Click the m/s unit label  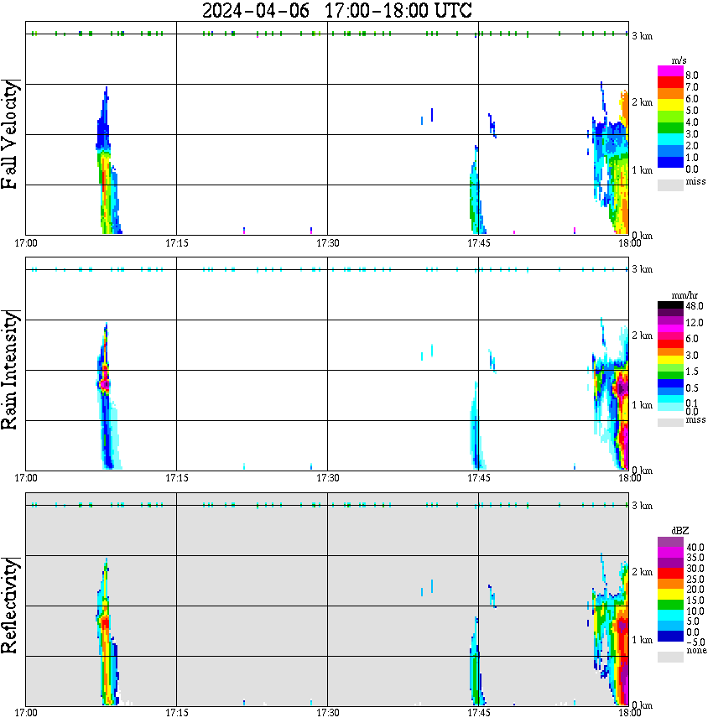[x=679, y=61]
